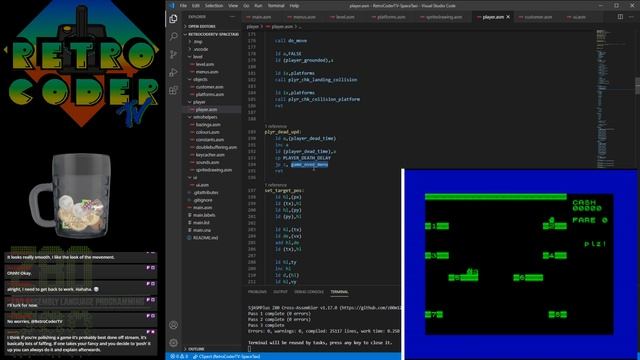Open README.md in the file tree

point(205,238)
